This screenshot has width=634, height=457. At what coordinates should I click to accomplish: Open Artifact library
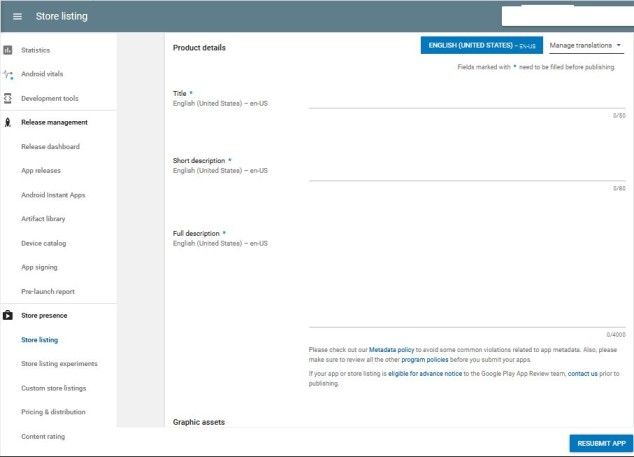click(43, 219)
